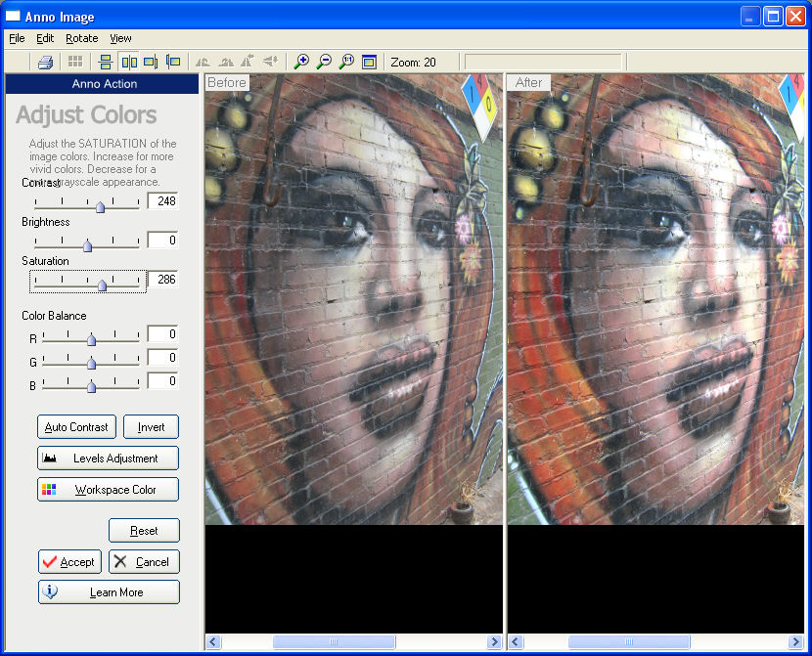
Task: Click the fit-to-window zoom icon
Action: (x=369, y=63)
